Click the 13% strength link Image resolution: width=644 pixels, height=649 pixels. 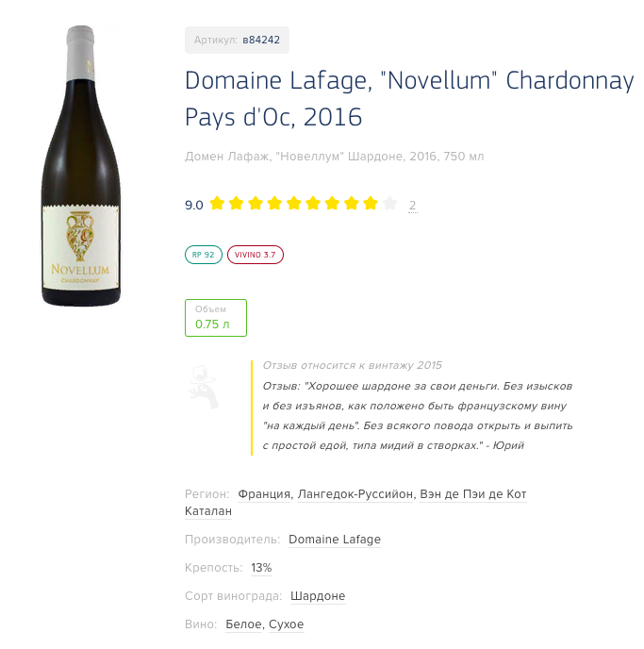pyautogui.click(x=261, y=568)
